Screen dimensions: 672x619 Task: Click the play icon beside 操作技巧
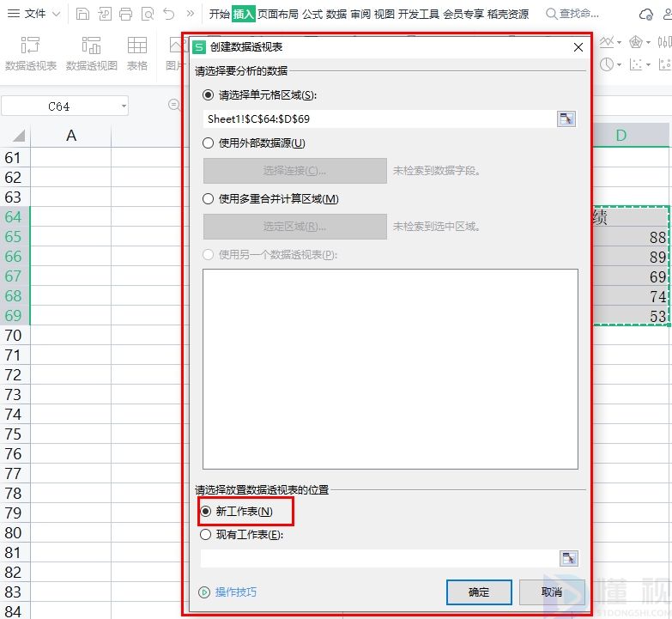click(204, 592)
